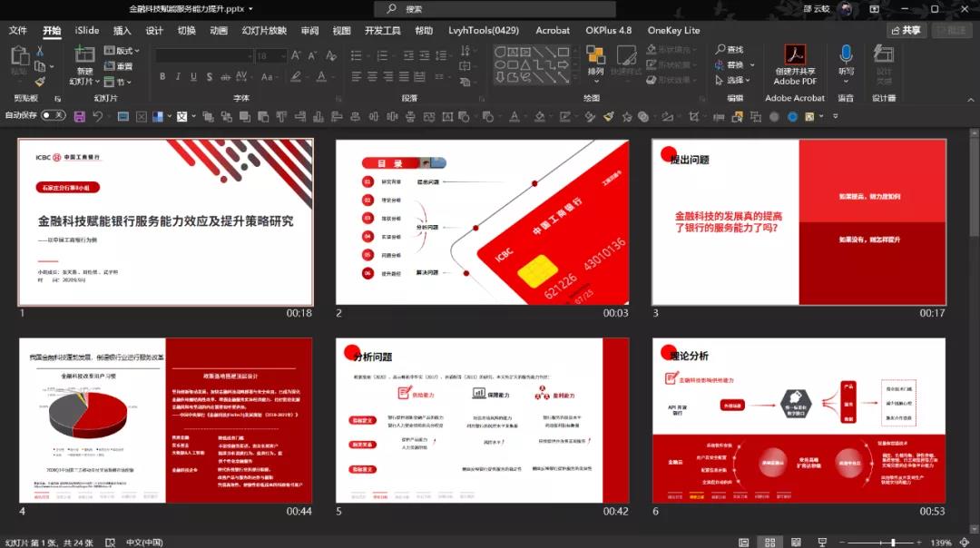Click the Cut scissors icon
Screen dimensions: 980x548
[40, 51]
